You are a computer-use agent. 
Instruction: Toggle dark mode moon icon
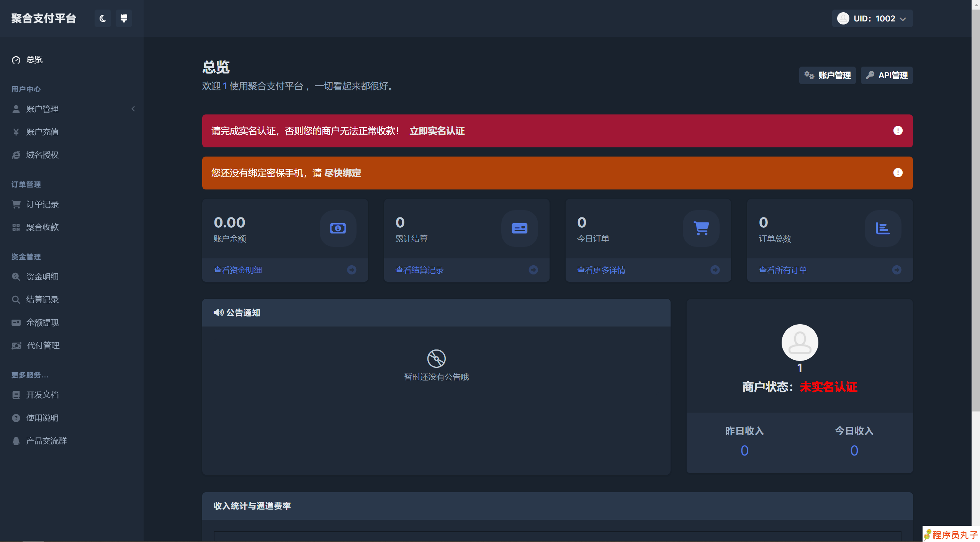point(102,18)
